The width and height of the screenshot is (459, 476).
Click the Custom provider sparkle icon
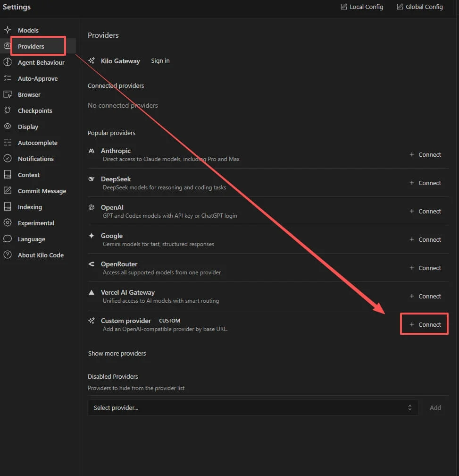click(x=92, y=321)
